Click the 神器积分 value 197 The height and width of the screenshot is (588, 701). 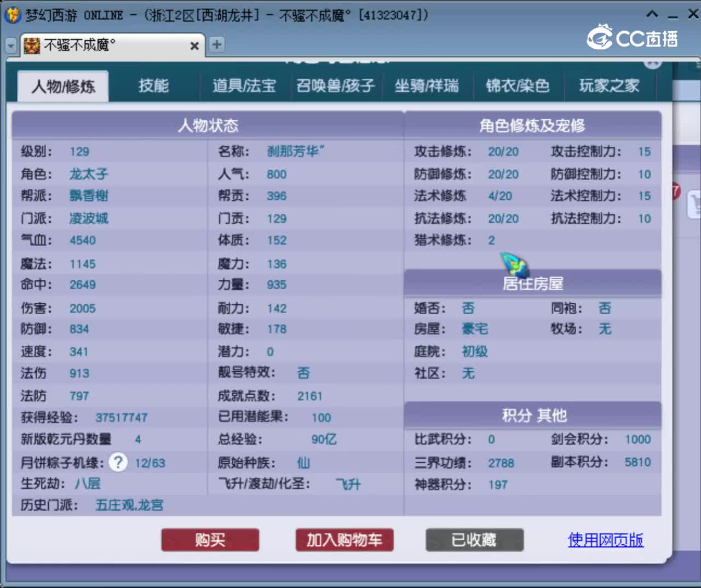click(x=498, y=485)
